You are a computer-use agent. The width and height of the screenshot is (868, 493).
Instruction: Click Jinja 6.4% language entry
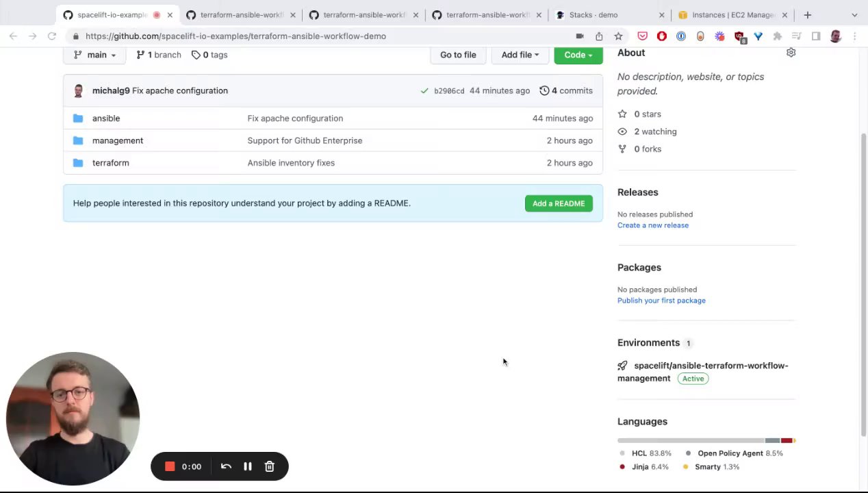click(644, 467)
